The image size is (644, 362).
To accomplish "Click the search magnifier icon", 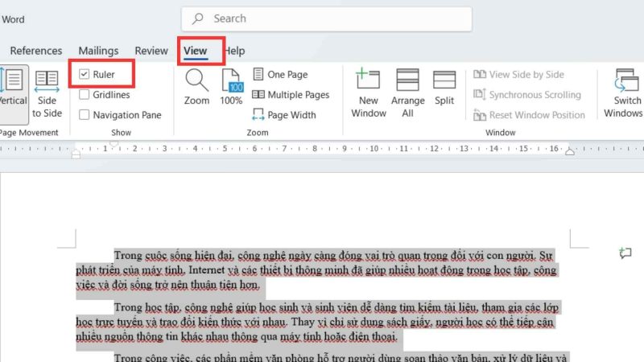I will 198,19.
